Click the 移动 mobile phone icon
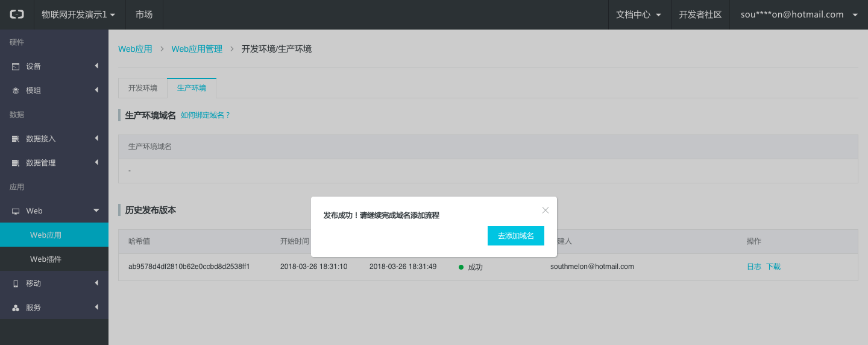 [16, 283]
